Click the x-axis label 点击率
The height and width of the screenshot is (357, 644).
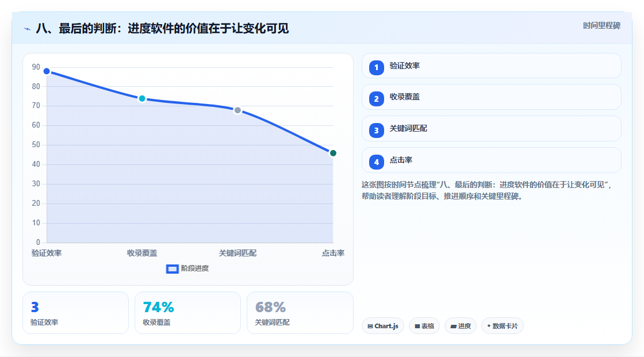[333, 253]
